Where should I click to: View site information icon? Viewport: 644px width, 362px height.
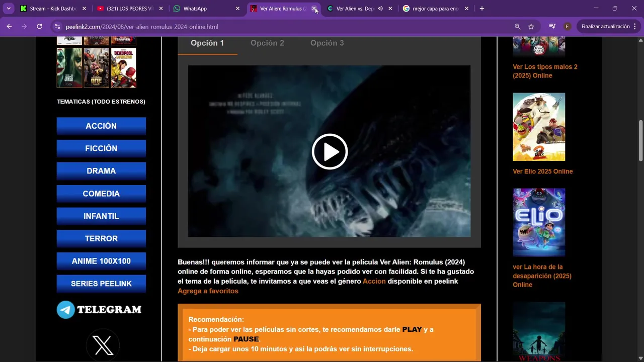click(57, 27)
